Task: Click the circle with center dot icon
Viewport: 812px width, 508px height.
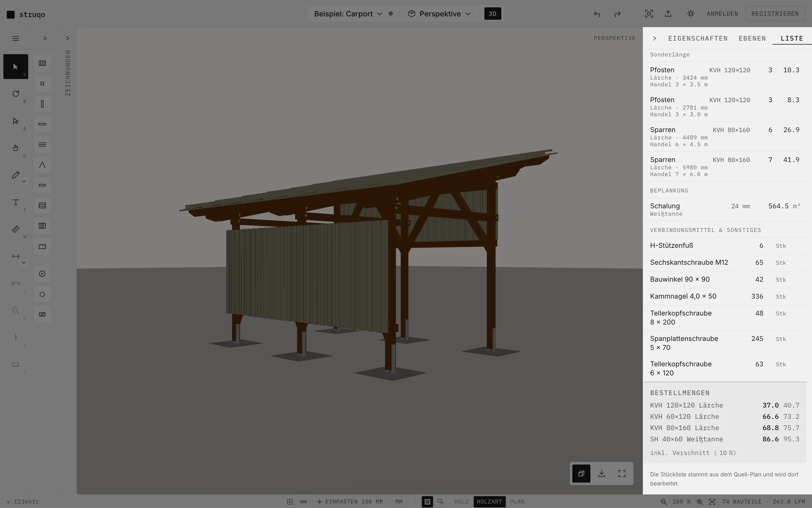Action: click(x=42, y=274)
